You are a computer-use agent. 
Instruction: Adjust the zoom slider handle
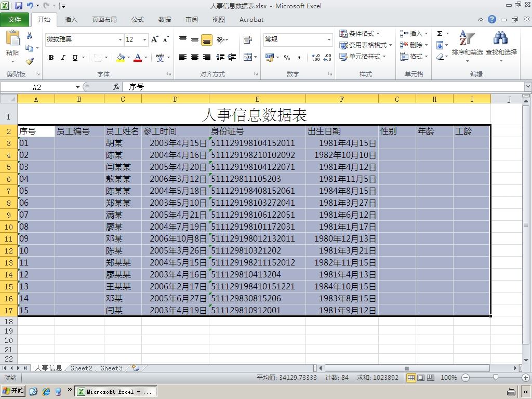[496, 378]
